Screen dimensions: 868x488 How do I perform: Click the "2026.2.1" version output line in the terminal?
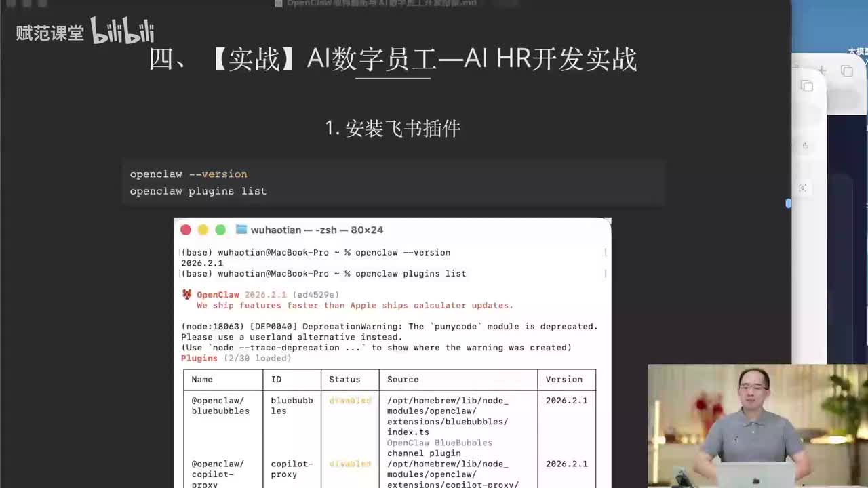pos(202,263)
